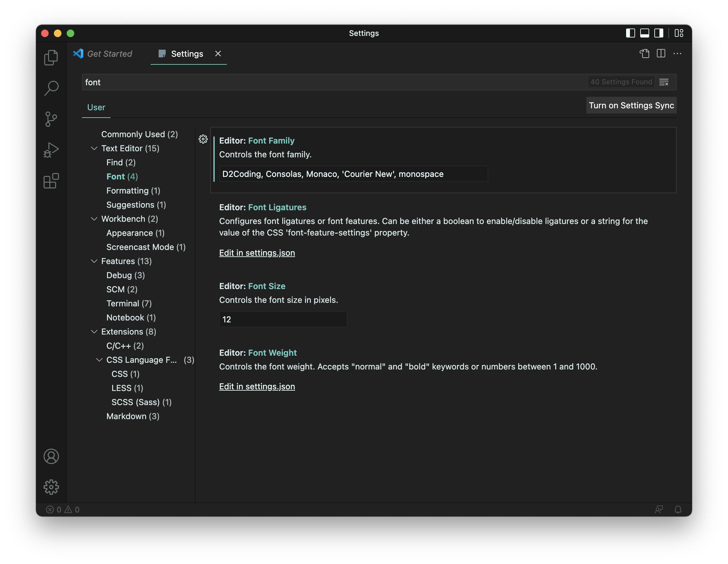
Task: Open the Extensions view
Action: click(51, 181)
